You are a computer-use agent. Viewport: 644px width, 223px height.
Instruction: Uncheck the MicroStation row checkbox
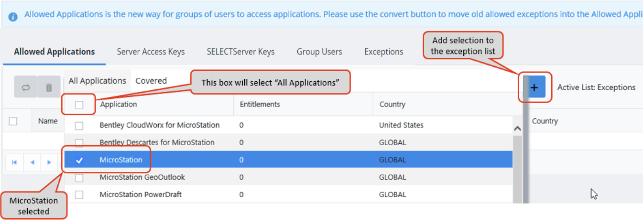79,160
